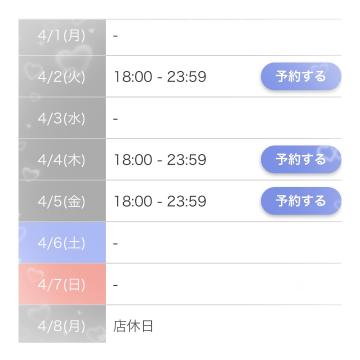
Task: Select the 4/4(木) date cell
Action: click(x=62, y=159)
